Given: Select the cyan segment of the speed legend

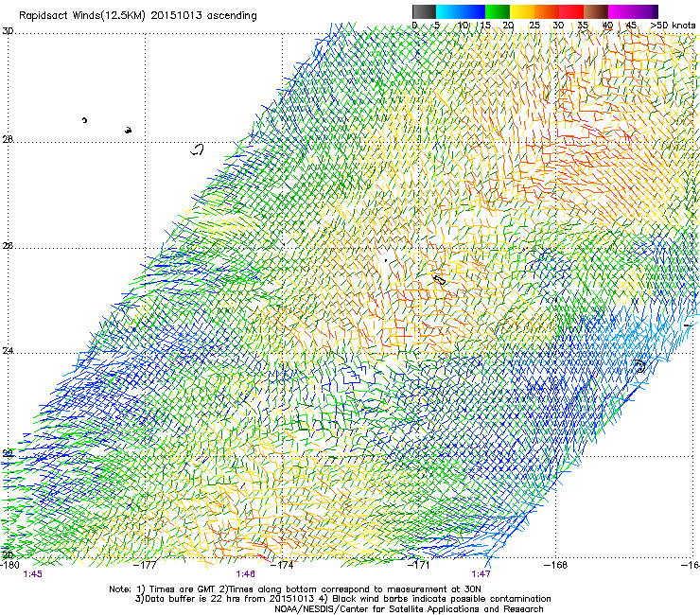Looking at the screenshot, I should [448, 11].
